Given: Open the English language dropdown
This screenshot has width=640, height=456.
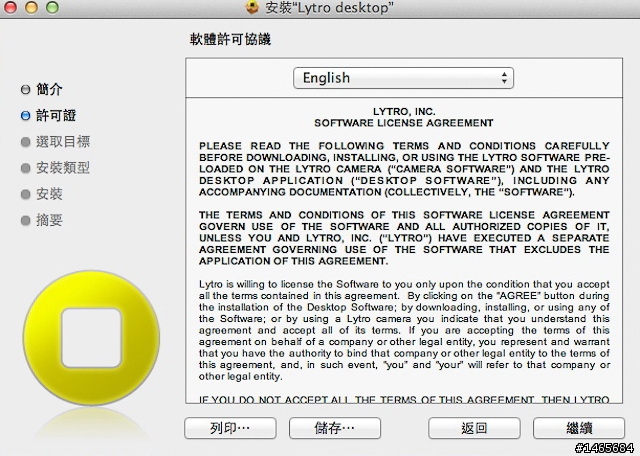Looking at the screenshot, I should click(x=403, y=78).
